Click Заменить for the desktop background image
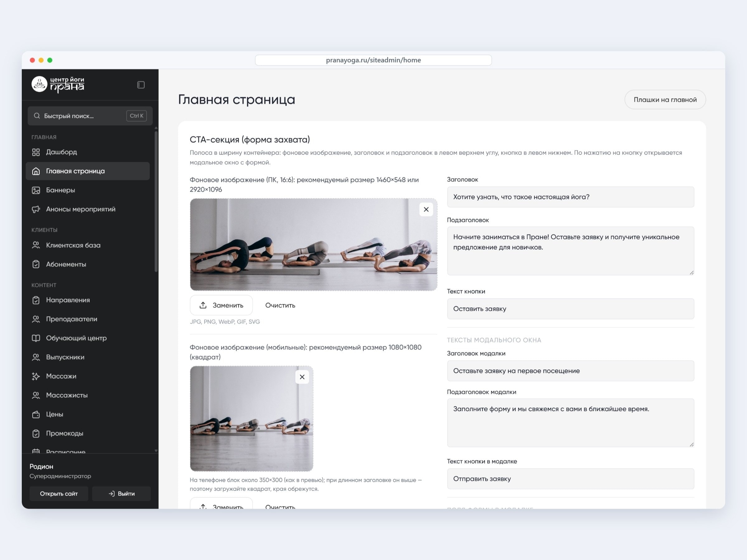This screenshot has width=747, height=560. coord(221,305)
